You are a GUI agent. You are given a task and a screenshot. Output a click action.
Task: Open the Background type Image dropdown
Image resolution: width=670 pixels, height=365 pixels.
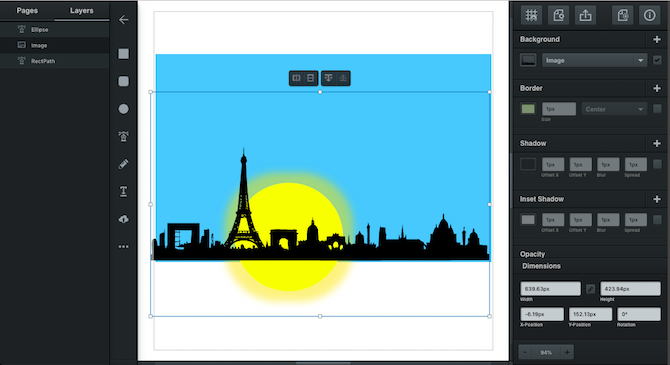coord(594,60)
